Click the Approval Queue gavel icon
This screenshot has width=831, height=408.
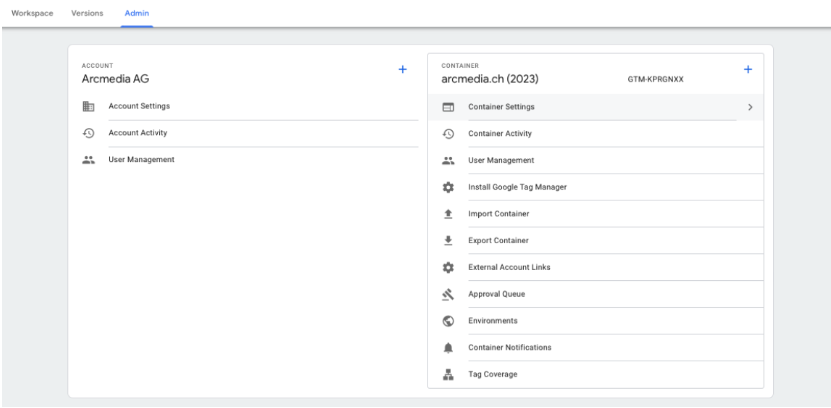click(x=448, y=294)
